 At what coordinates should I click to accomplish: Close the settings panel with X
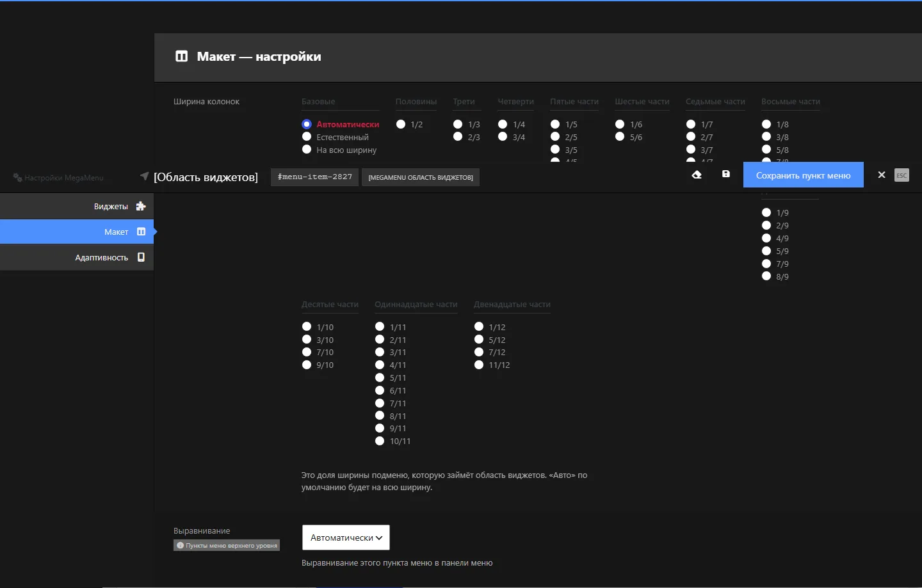[882, 175]
